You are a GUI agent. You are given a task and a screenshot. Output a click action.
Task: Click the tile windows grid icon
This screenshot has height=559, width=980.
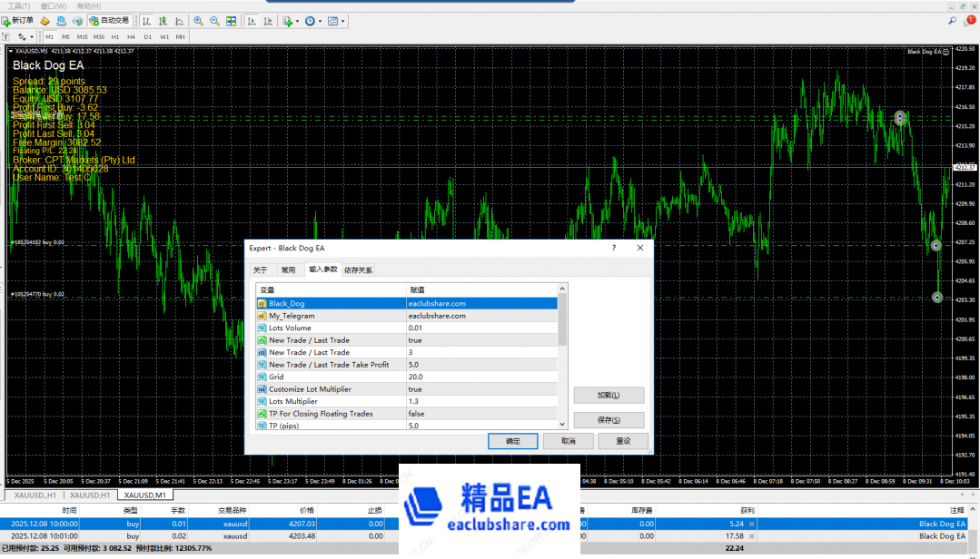point(232,20)
